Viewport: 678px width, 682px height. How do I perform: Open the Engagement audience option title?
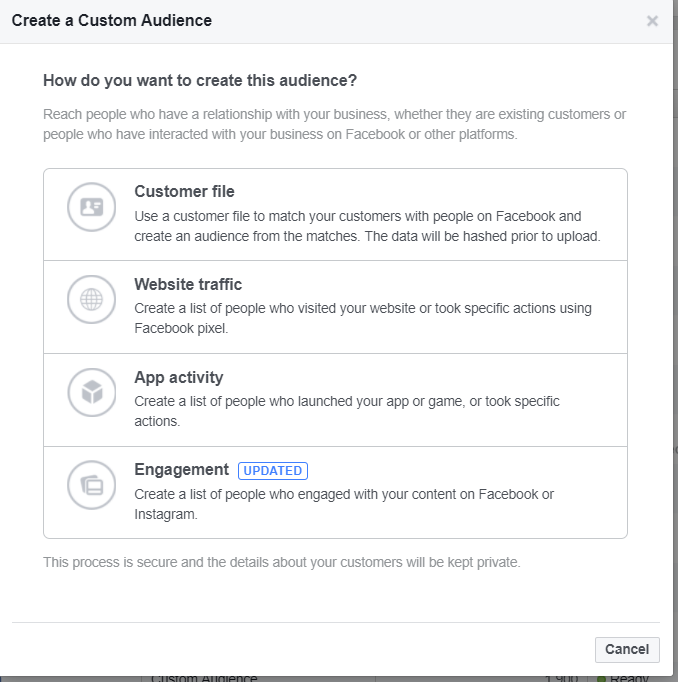[x=181, y=470]
